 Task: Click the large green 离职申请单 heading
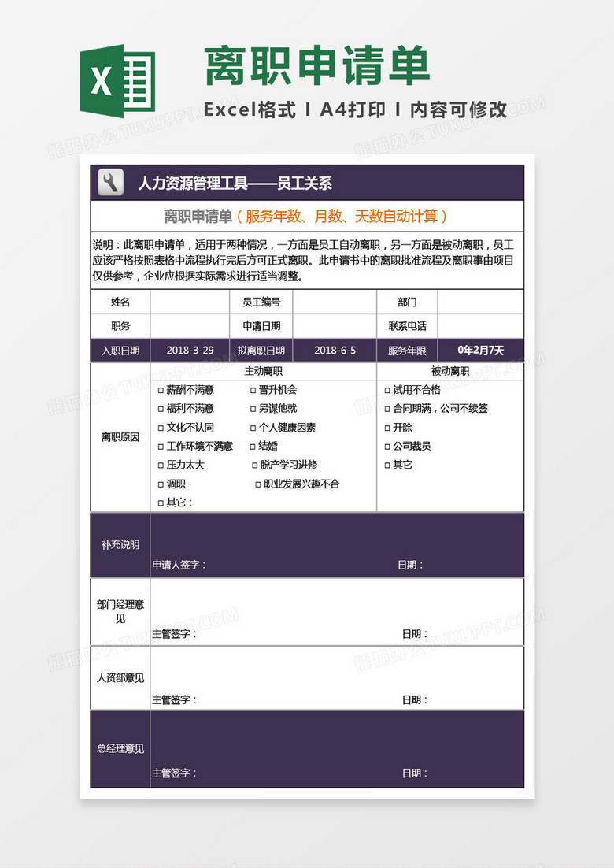point(317,66)
